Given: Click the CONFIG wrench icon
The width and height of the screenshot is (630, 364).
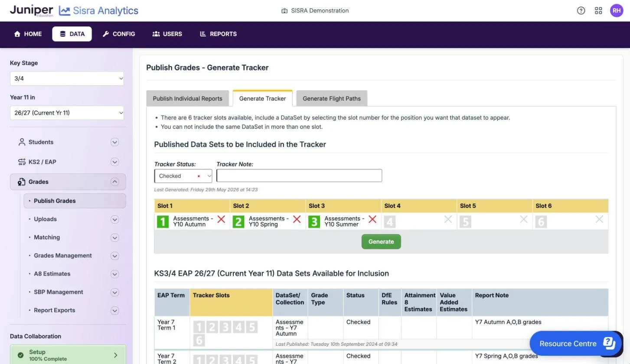Looking at the screenshot, I should (106, 34).
